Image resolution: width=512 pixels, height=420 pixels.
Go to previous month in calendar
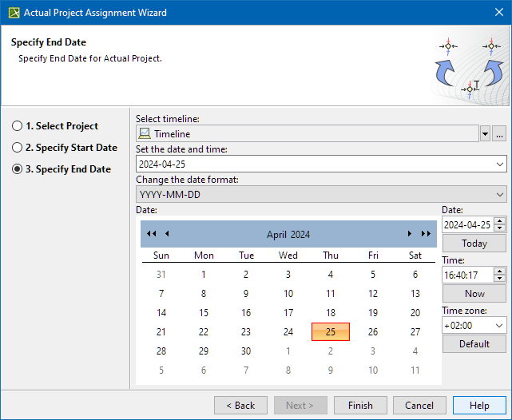(167, 234)
